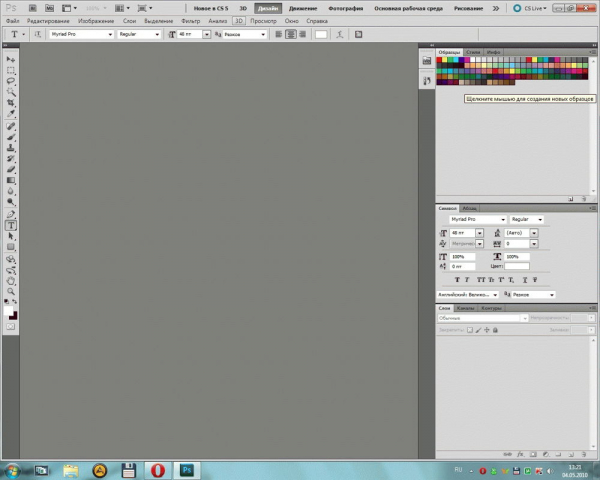
Task: Select the Zoom tool
Action: click(11, 292)
